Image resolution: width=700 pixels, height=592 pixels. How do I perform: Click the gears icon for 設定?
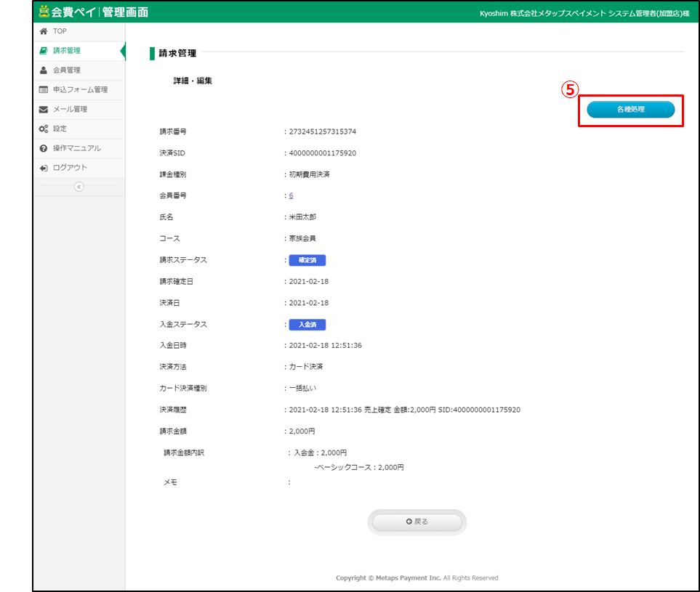(44, 129)
